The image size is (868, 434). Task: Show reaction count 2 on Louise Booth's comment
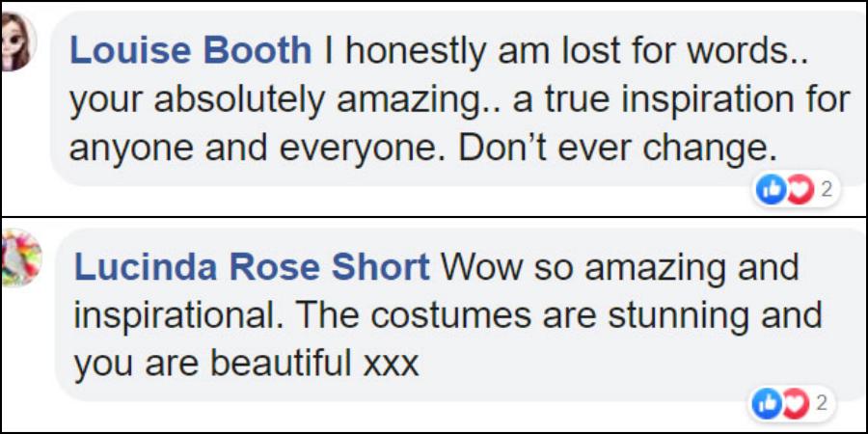coord(826,190)
